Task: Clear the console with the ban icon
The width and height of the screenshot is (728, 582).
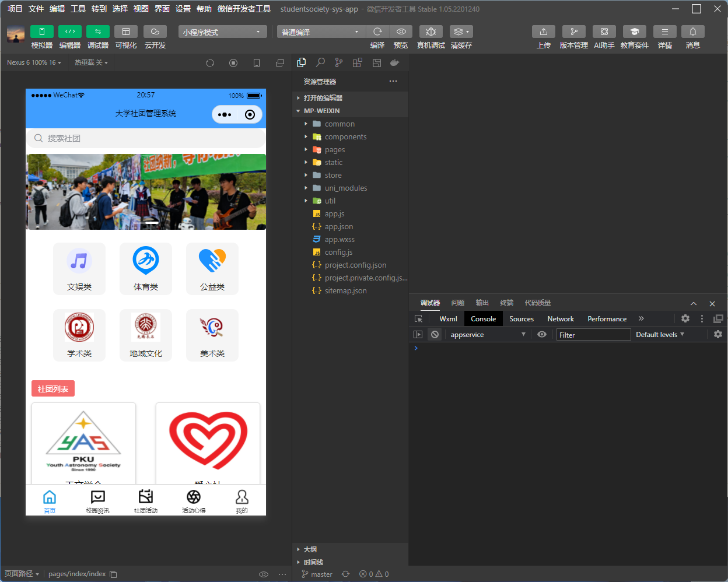Action: pos(435,334)
